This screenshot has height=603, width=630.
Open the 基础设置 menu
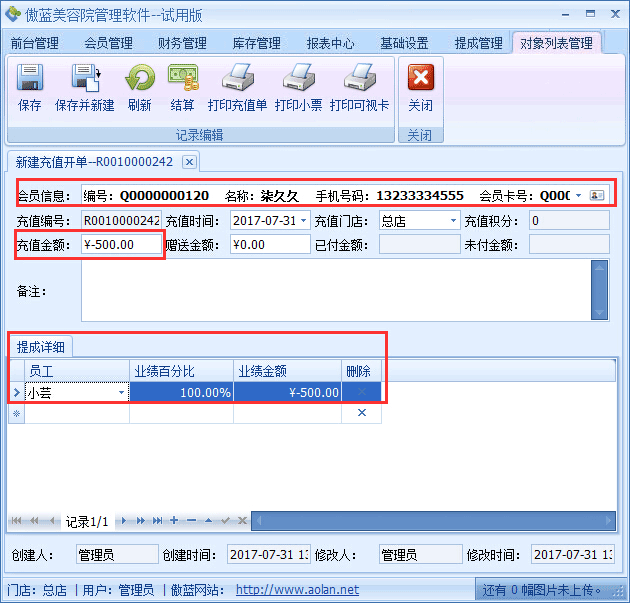[x=405, y=43]
